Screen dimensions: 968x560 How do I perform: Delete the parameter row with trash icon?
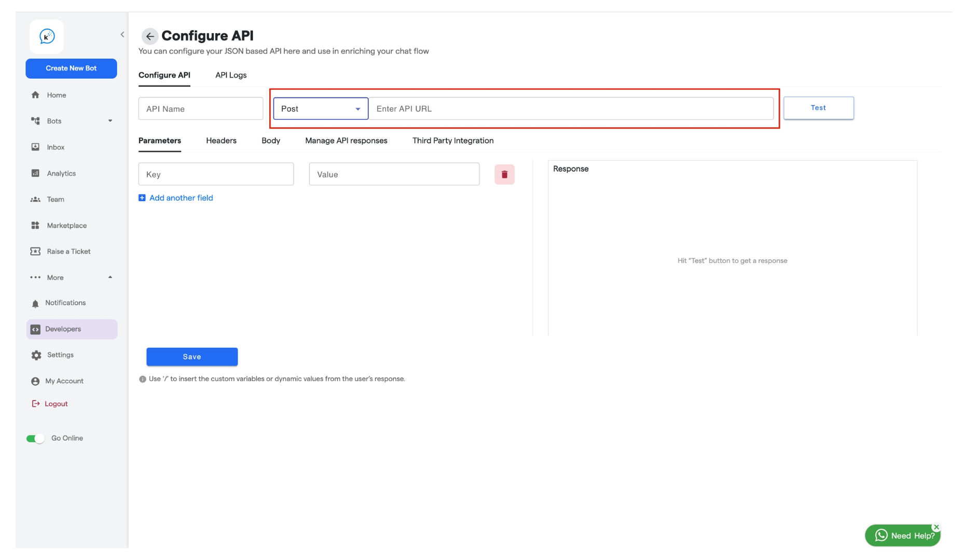click(504, 174)
